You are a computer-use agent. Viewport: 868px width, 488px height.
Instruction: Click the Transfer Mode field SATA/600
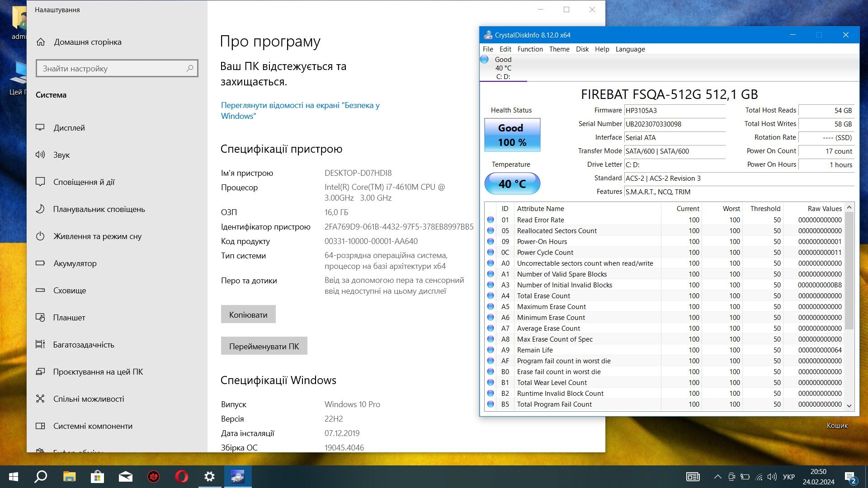click(675, 151)
